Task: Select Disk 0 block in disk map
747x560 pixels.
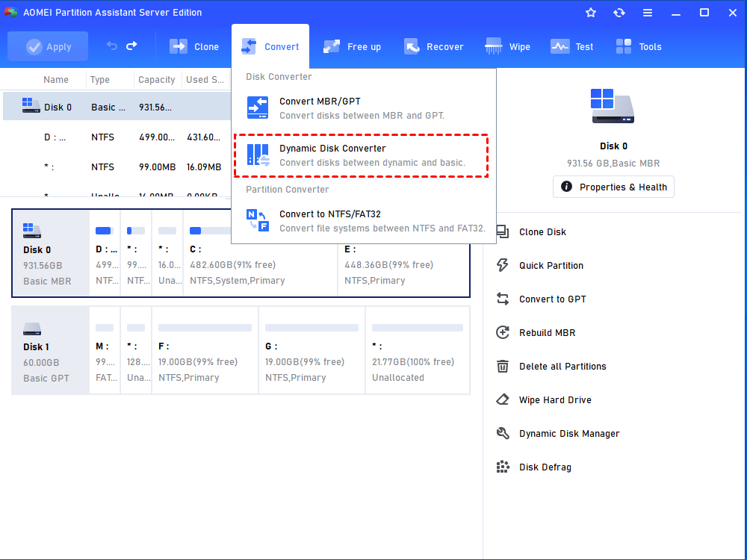Action: point(51,253)
